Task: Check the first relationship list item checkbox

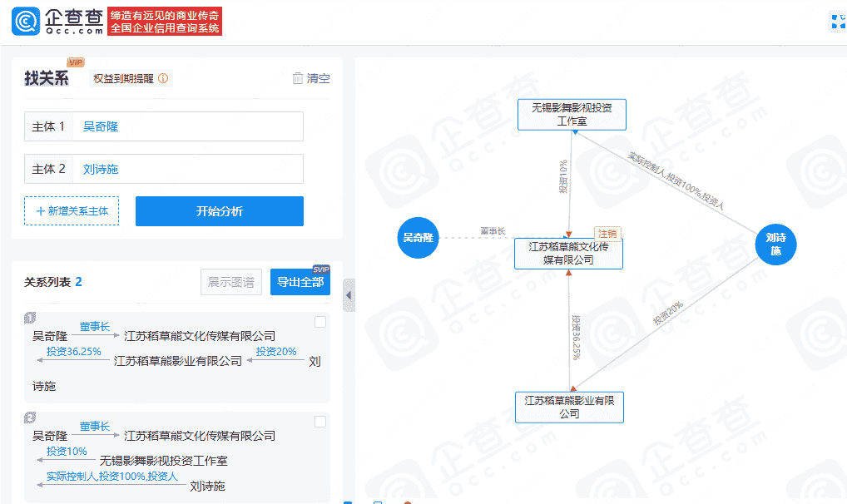Action: 321,321
